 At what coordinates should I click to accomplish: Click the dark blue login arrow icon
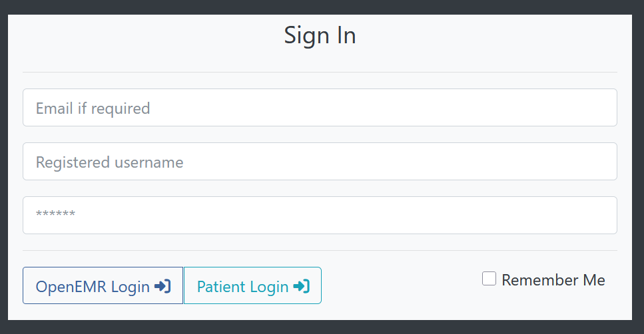(162, 286)
